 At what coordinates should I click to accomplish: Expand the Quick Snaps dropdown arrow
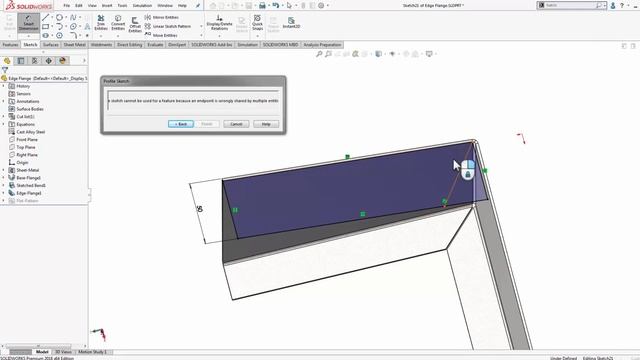click(257, 36)
